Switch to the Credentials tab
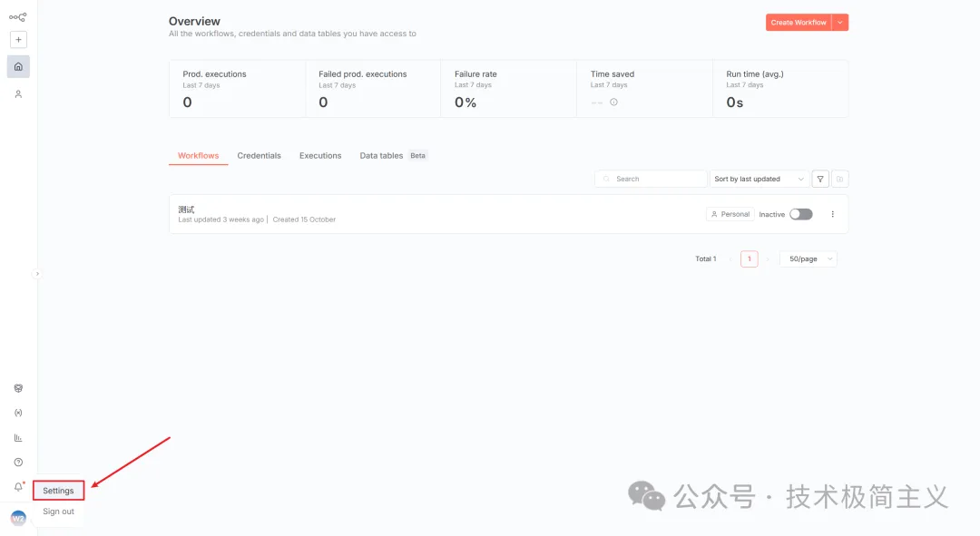 (259, 156)
